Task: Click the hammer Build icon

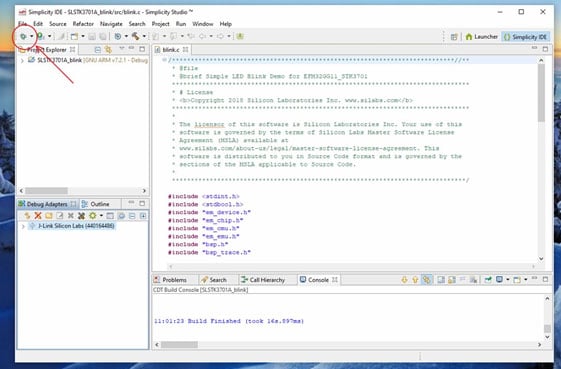Action: [136, 36]
